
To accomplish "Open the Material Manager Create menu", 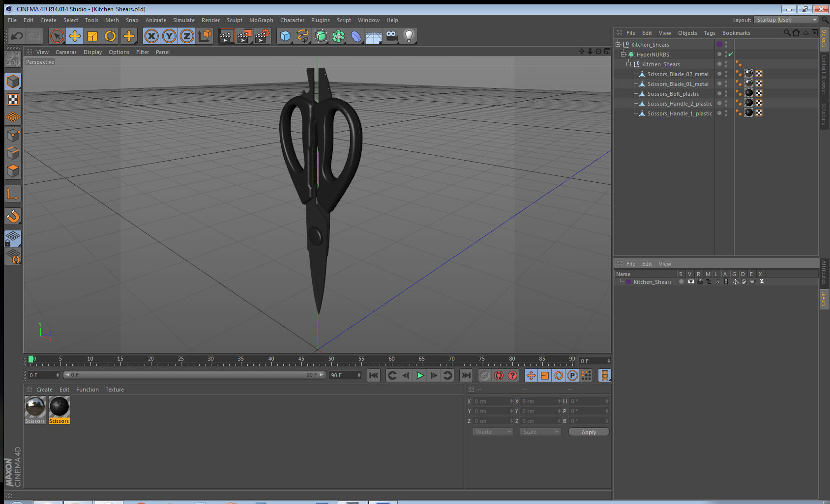I will pyautogui.click(x=44, y=390).
